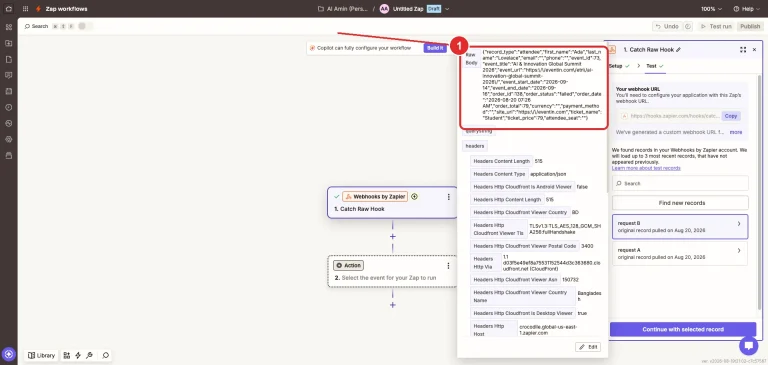Copy the webhook URL
The image size is (768, 365).
point(731,116)
